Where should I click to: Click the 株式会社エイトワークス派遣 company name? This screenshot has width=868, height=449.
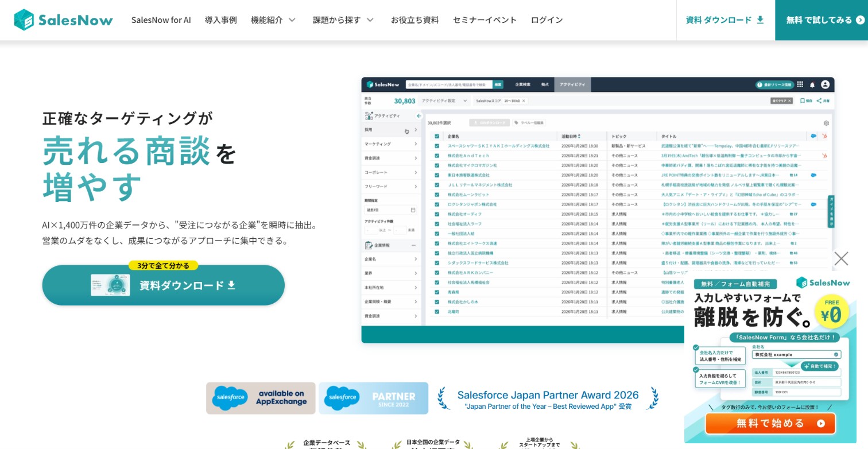tap(472, 243)
